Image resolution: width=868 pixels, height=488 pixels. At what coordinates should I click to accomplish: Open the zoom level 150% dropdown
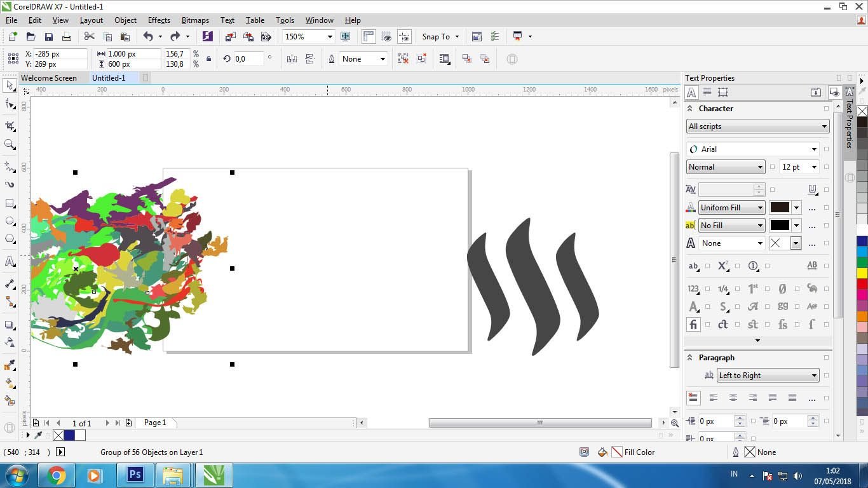[329, 37]
